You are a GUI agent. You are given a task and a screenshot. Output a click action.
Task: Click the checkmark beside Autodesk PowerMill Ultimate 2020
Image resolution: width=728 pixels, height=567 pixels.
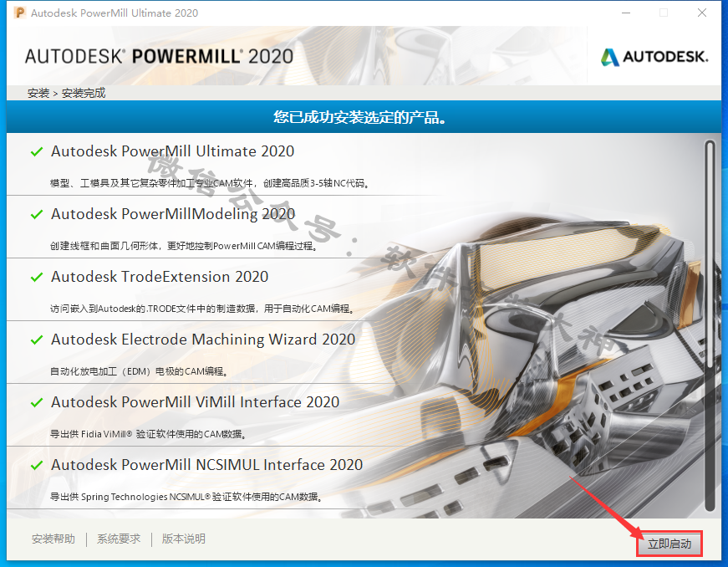(37, 152)
